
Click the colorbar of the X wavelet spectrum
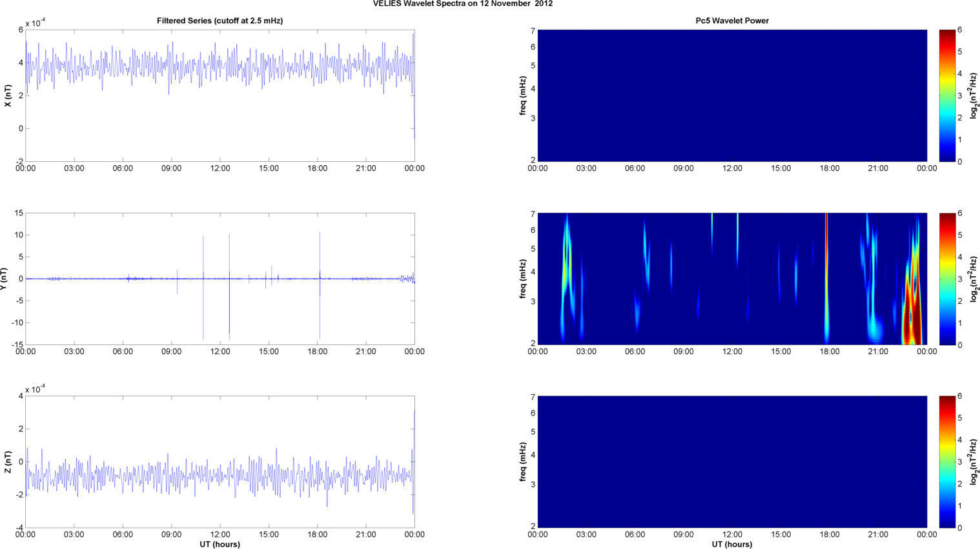[946, 95]
